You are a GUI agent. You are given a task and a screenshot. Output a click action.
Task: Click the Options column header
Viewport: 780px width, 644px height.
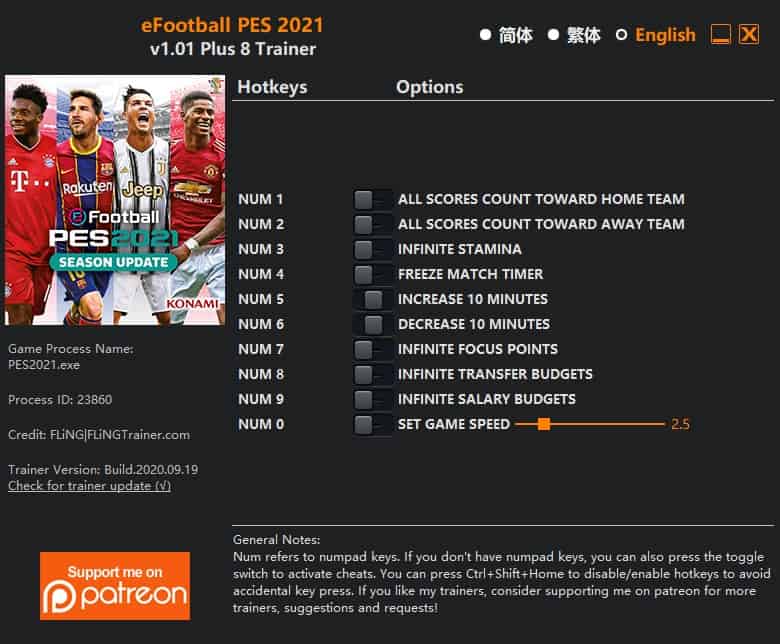(430, 87)
